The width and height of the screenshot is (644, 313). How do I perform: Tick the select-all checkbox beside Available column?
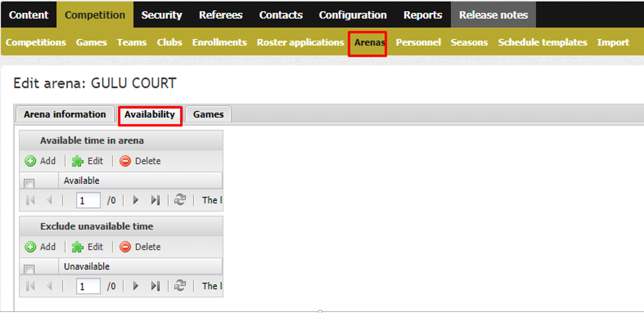(x=29, y=183)
